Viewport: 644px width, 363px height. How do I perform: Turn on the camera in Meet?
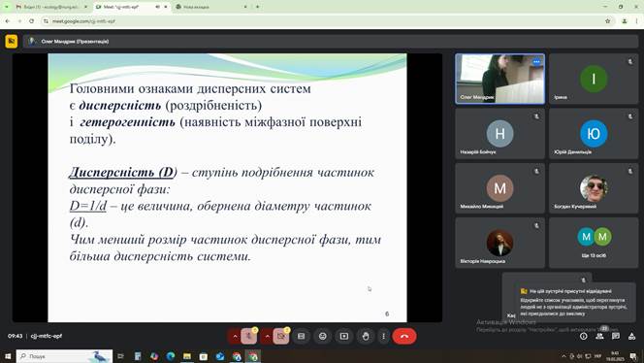[280, 336]
